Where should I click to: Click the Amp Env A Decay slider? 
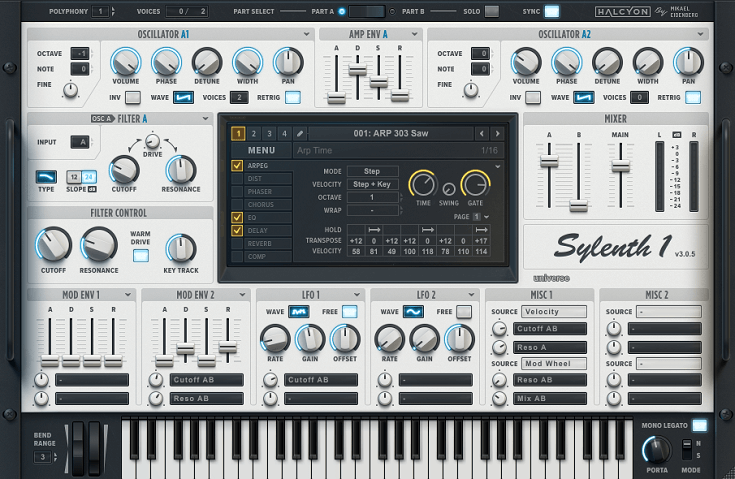[358, 70]
